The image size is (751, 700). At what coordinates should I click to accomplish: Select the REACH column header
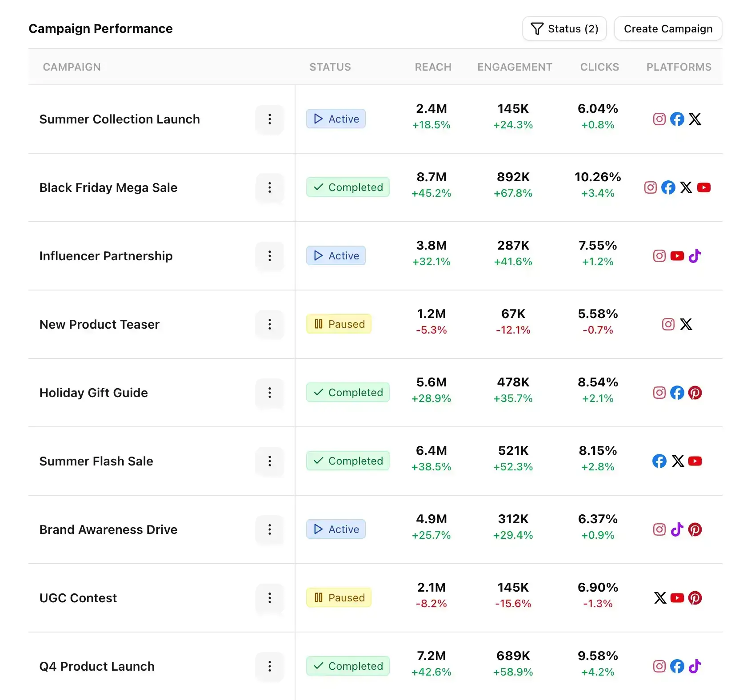[433, 67]
